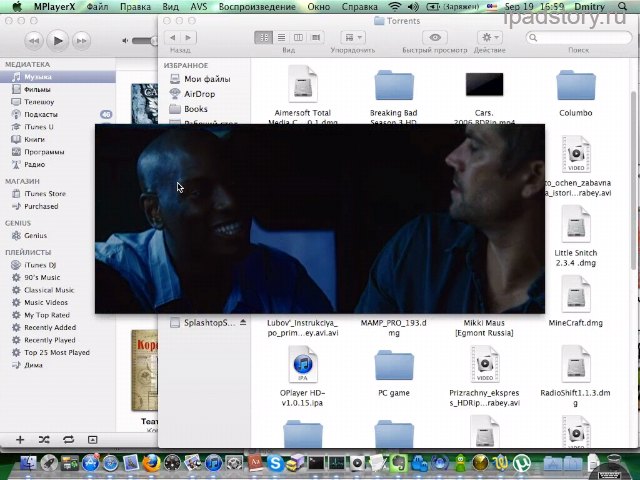Open Правка menu
The image size is (640, 480).
136,7
